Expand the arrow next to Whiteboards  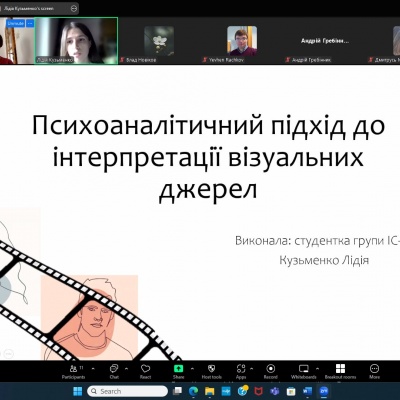click(x=317, y=369)
